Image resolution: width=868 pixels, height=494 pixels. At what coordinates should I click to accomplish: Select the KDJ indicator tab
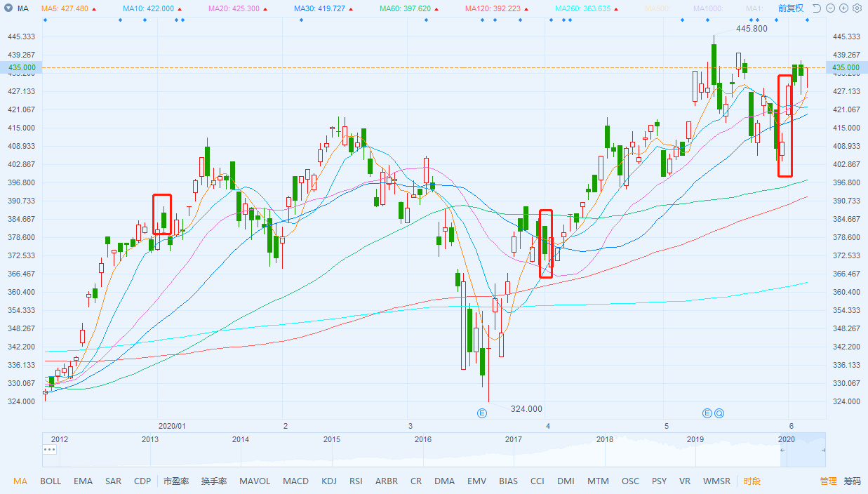[329, 481]
